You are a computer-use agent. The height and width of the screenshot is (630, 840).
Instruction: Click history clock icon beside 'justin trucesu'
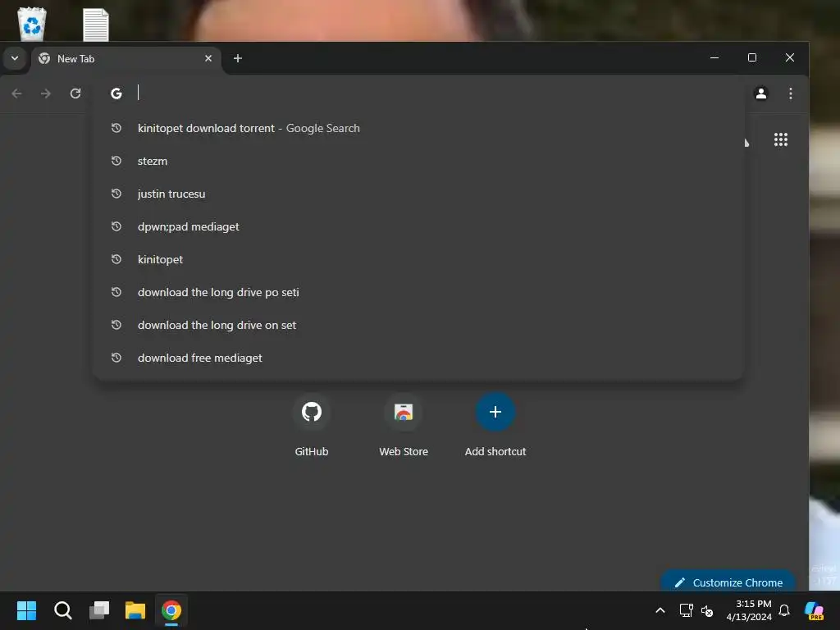click(116, 194)
